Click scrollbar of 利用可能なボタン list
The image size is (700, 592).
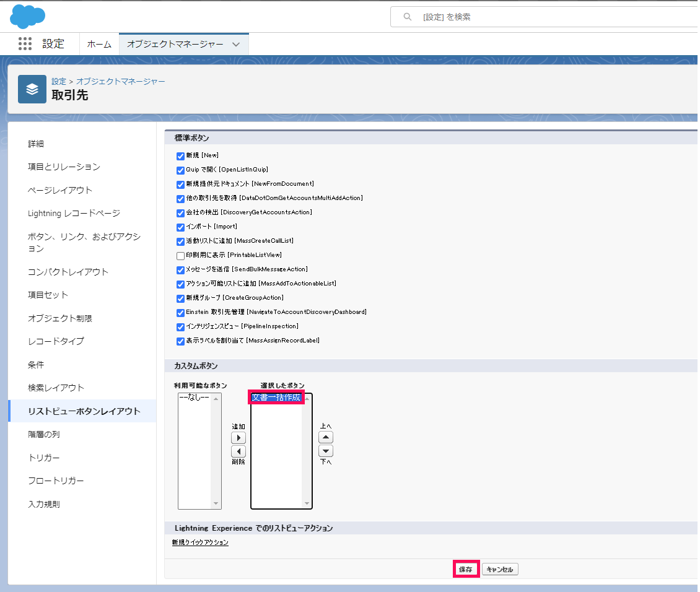pyautogui.click(x=216, y=451)
